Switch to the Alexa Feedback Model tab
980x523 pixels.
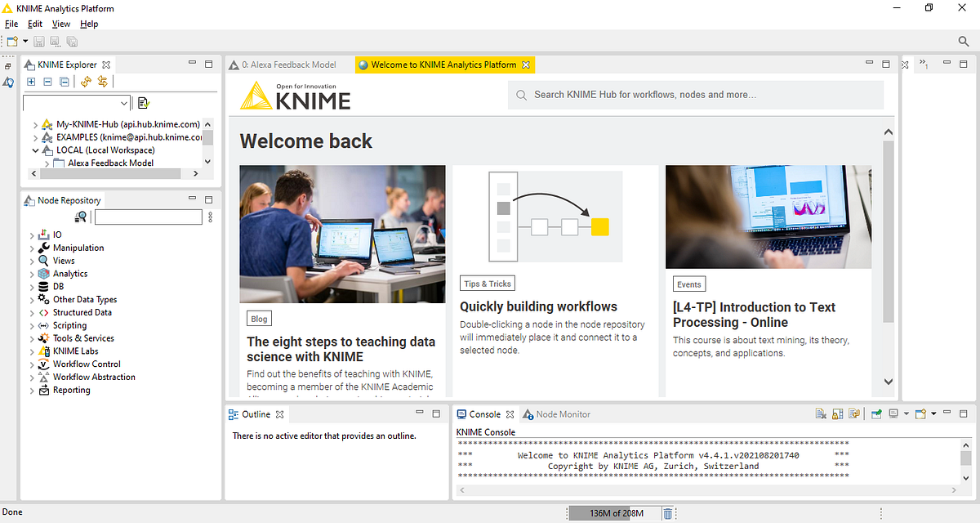click(286, 64)
